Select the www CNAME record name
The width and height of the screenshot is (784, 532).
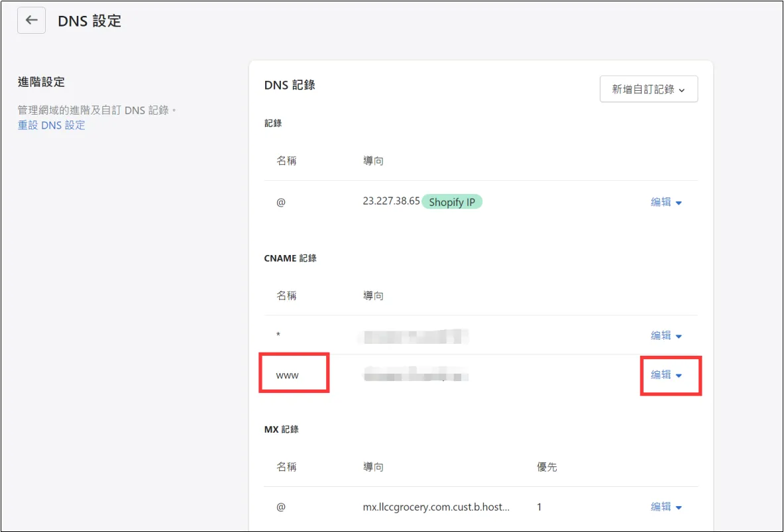tap(288, 375)
